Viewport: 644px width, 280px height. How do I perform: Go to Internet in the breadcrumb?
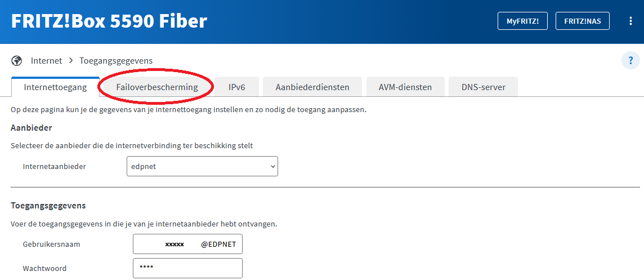tap(46, 60)
